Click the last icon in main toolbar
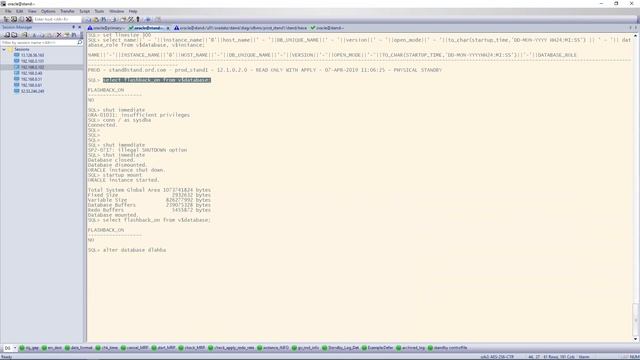This screenshot has height=360, width=640. (x=158, y=19)
